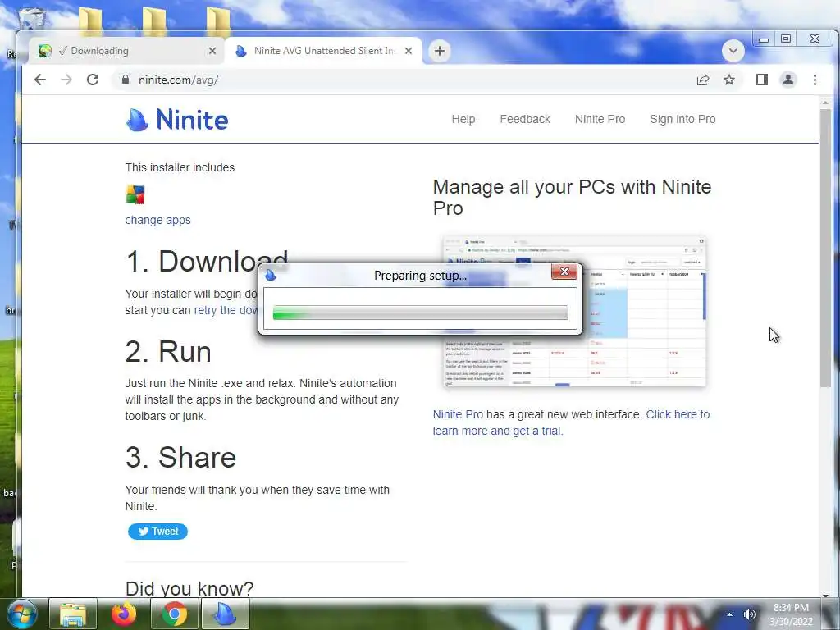Click the address bar URL
The width and height of the screenshot is (840, 630).
tap(178, 80)
